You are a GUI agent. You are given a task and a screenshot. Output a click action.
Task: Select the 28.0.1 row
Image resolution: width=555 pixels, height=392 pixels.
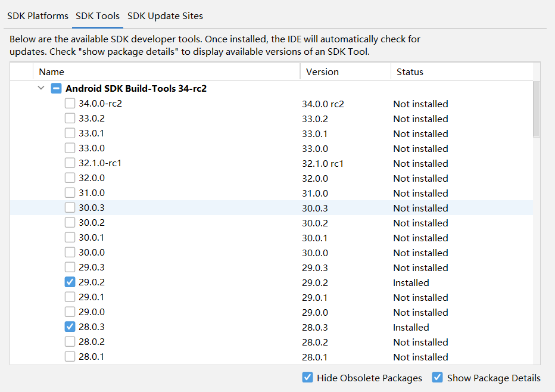[272, 357]
